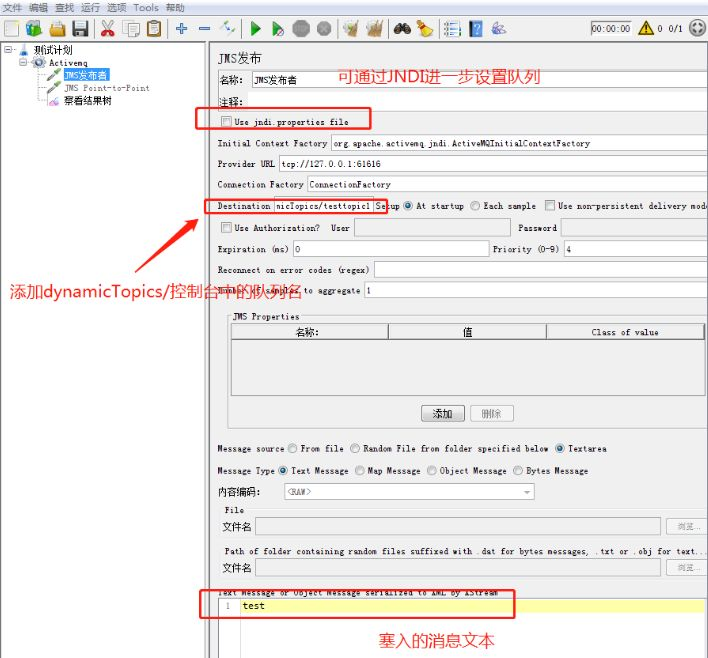Open Help with question mark icon
Image resolution: width=708 pixels, height=658 pixels.
tap(475, 29)
